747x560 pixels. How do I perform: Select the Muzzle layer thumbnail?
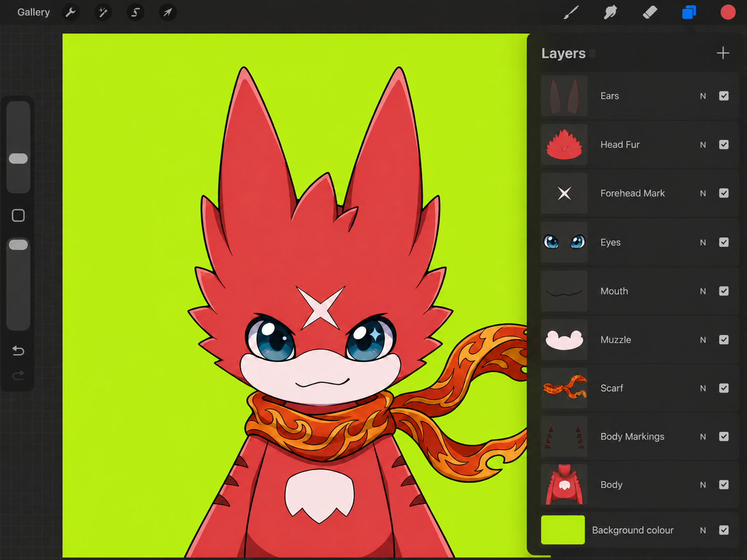(x=564, y=340)
